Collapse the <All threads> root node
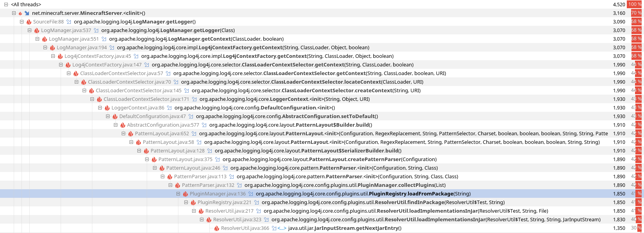Viewport: 644px width, 233px height. coord(6,5)
